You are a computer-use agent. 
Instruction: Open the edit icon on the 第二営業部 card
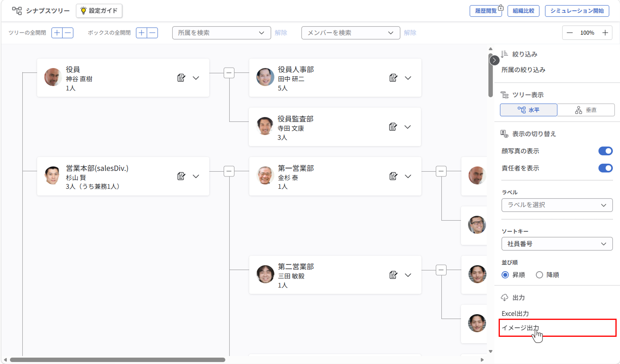(393, 275)
